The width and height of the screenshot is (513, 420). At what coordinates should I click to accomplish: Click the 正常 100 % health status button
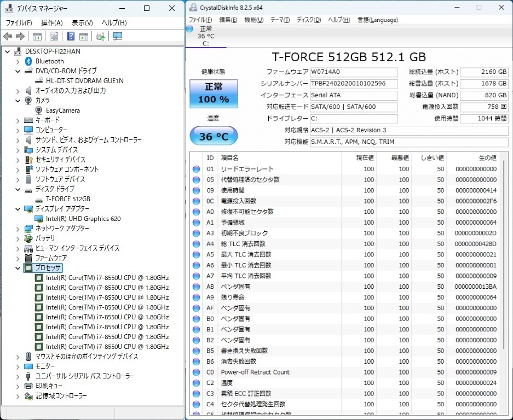[214, 94]
